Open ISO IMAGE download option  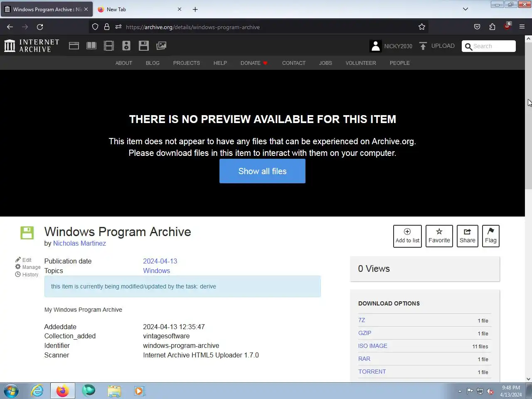373,346
